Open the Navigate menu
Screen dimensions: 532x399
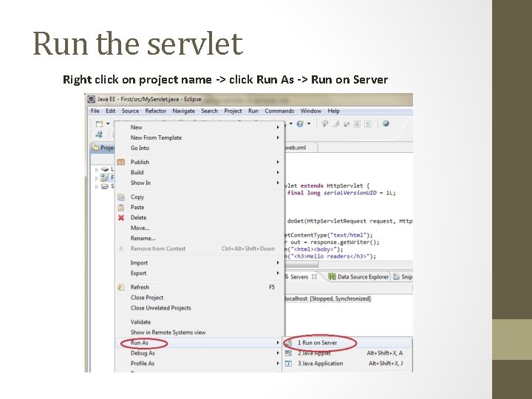click(183, 111)
